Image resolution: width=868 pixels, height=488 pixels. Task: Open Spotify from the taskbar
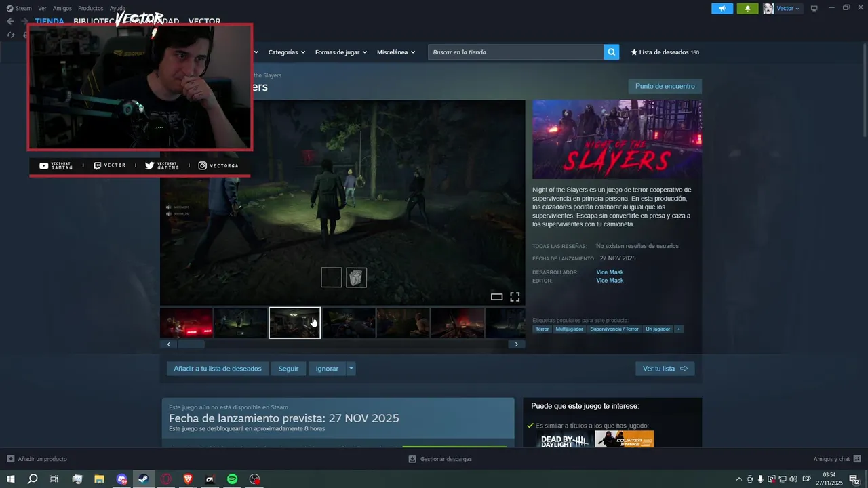(x=232, y=479)
